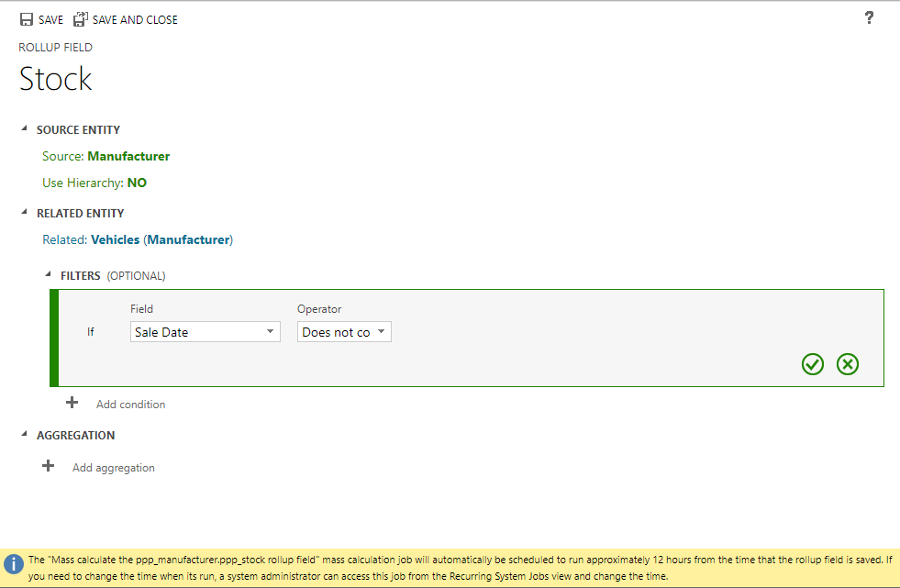Screen dimensions: 900x588
Task: Collapse the Source Entity section
Action: click(x=24, y=129)
